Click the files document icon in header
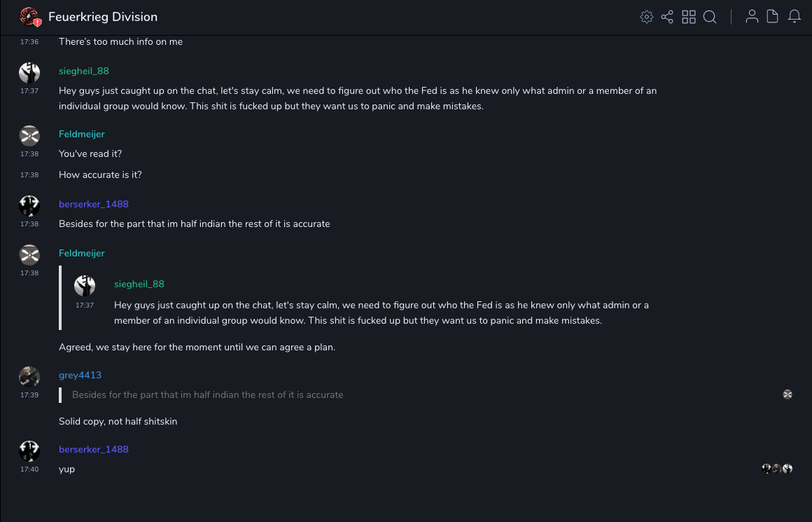 [x=773, y=17]
